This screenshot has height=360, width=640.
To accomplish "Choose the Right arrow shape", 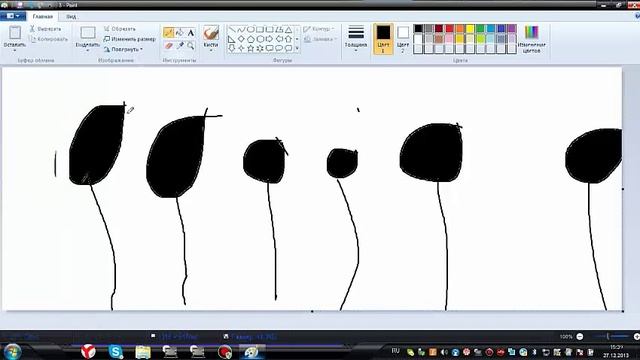I will tap(269, 39).
